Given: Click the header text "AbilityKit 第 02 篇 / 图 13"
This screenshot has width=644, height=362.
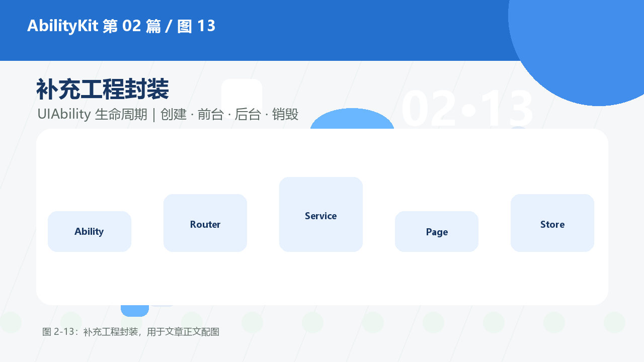Looking at the screenshot, I should 121,26.
